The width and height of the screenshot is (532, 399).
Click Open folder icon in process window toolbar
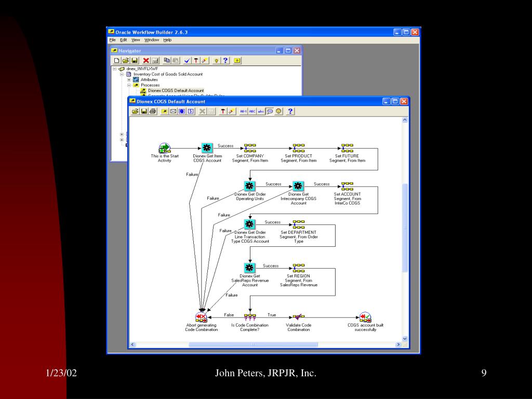point(135,111)
